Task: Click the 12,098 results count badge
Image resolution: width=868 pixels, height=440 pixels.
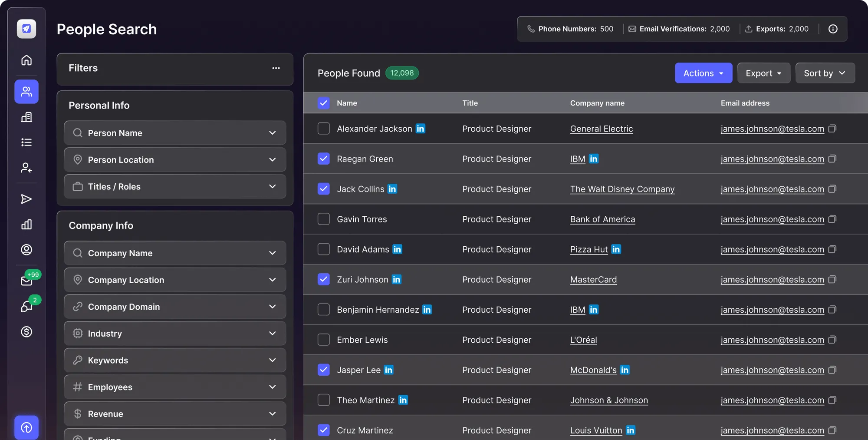Action: [402, 73]
